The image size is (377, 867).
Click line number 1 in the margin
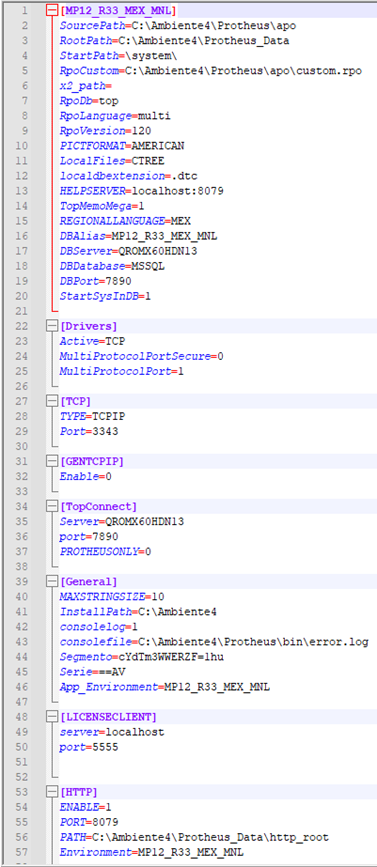(x=24, y=11)
